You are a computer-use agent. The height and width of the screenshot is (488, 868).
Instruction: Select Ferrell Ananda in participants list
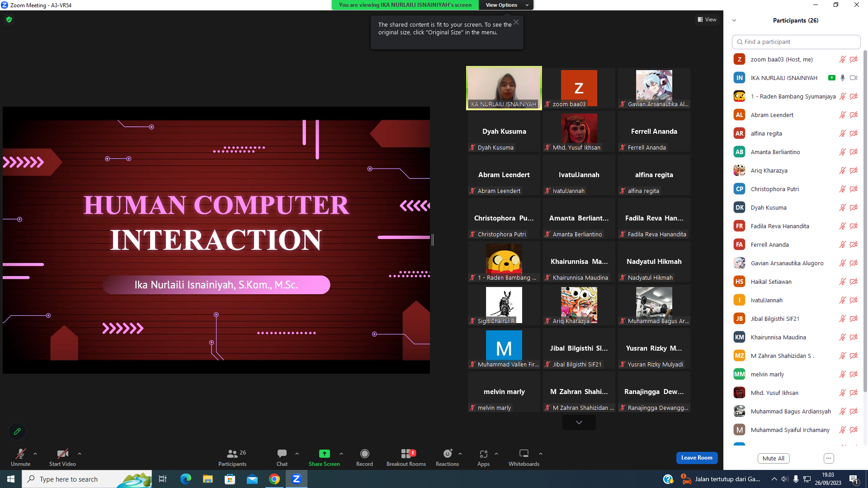coord(796,244)
